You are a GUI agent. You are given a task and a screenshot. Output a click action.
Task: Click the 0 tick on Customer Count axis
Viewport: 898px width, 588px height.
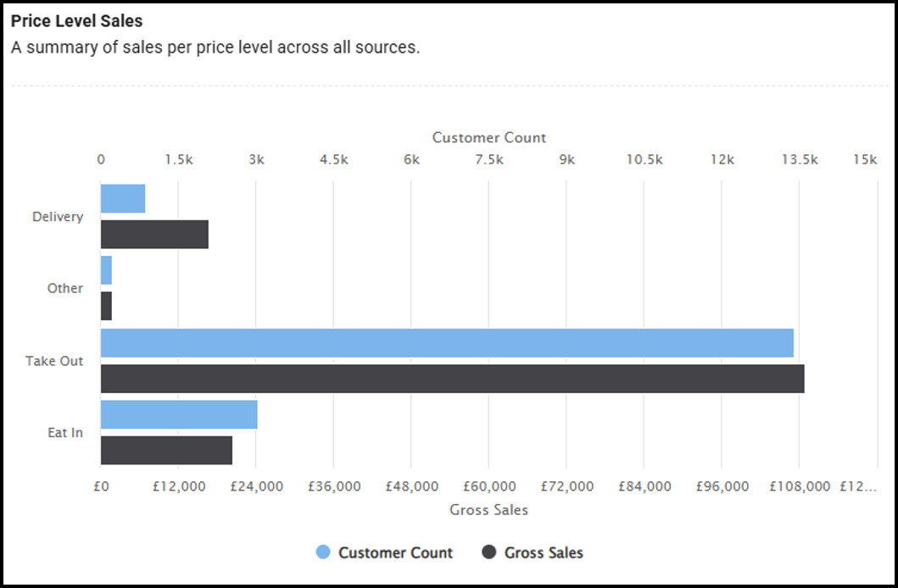101,159
